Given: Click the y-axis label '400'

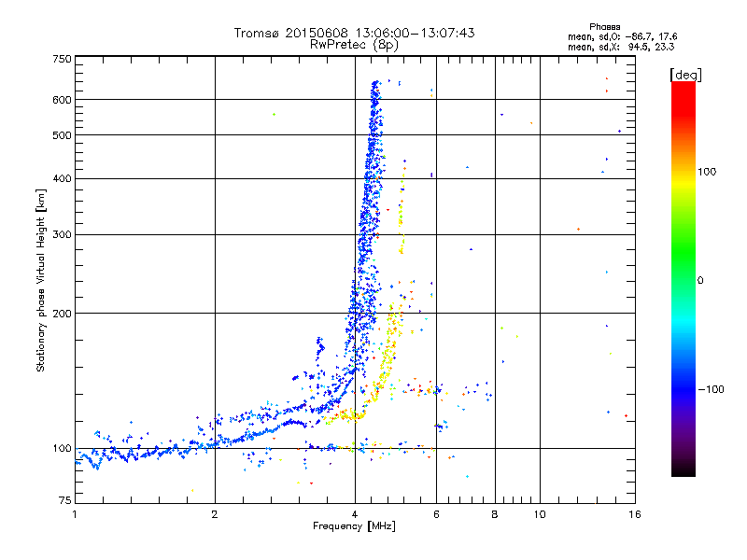Looking at the screenshot, I should pyautogui.click(x=62, y=178).
